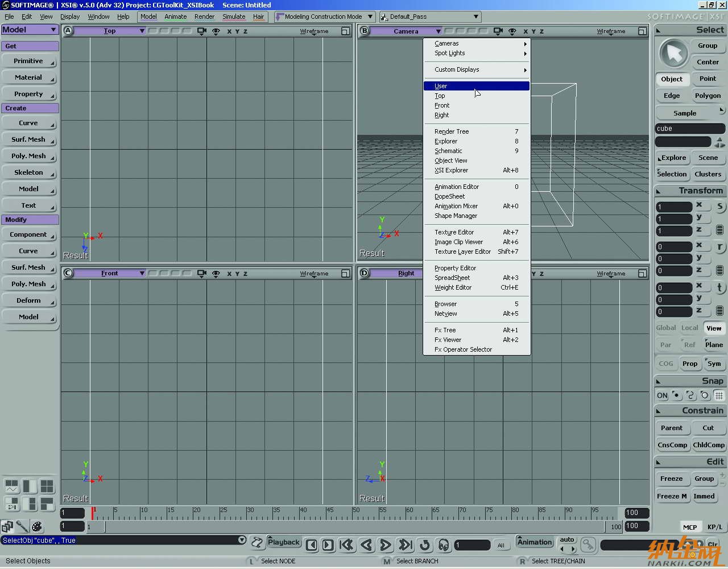Screen dimensions: 728x569
Task: Maximize Camera viewport B with corner icon
Action: tap(642, 31)
